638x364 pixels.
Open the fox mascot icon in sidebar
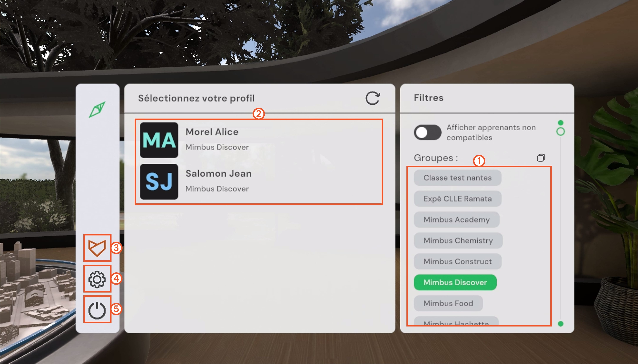[x=97, y=248]
